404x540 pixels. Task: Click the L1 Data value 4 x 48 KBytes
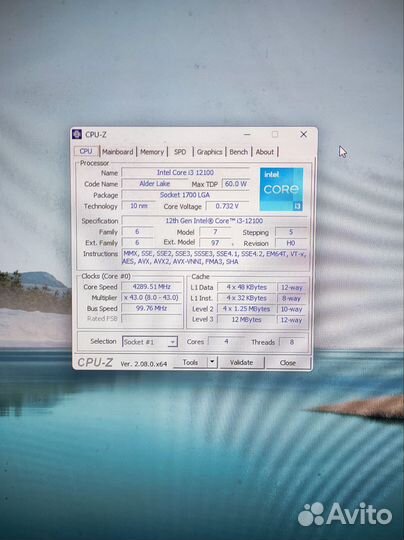pos(247,287)
